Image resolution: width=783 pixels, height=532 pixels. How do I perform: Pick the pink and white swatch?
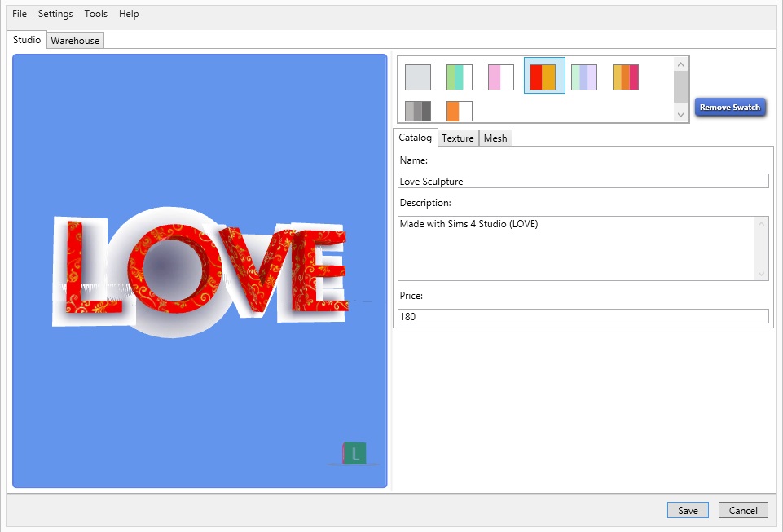point(501,77)
